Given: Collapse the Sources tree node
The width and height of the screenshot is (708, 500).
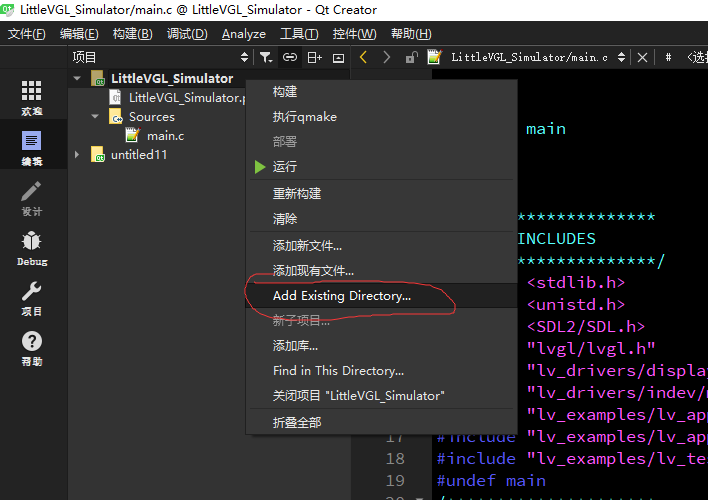Looking at the screenshot, I should pyautogui.click(x=95, y=117).
